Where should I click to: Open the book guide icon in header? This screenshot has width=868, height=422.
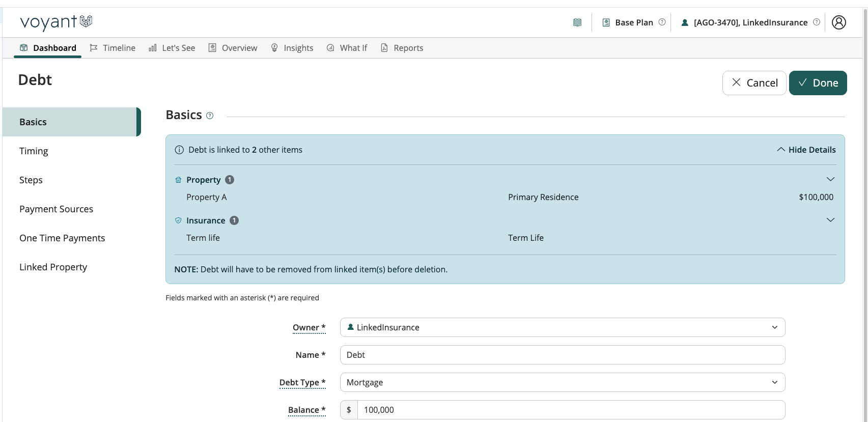coord(577,22)
